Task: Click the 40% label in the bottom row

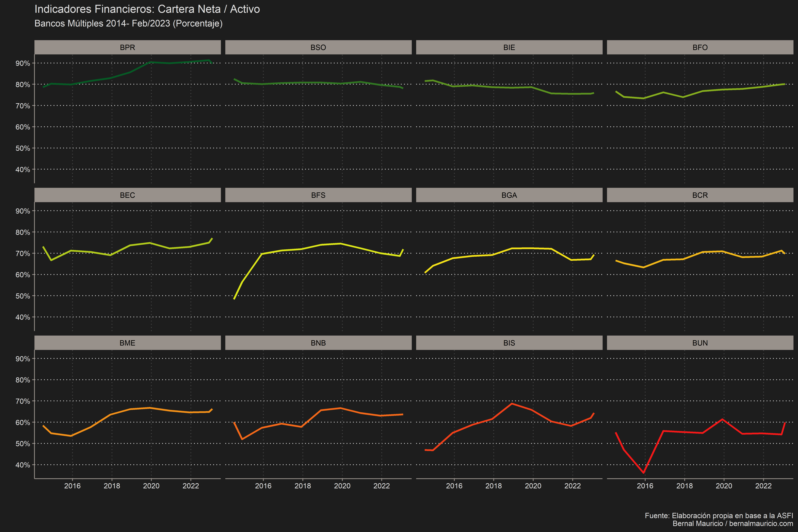Action: [23, 465]
